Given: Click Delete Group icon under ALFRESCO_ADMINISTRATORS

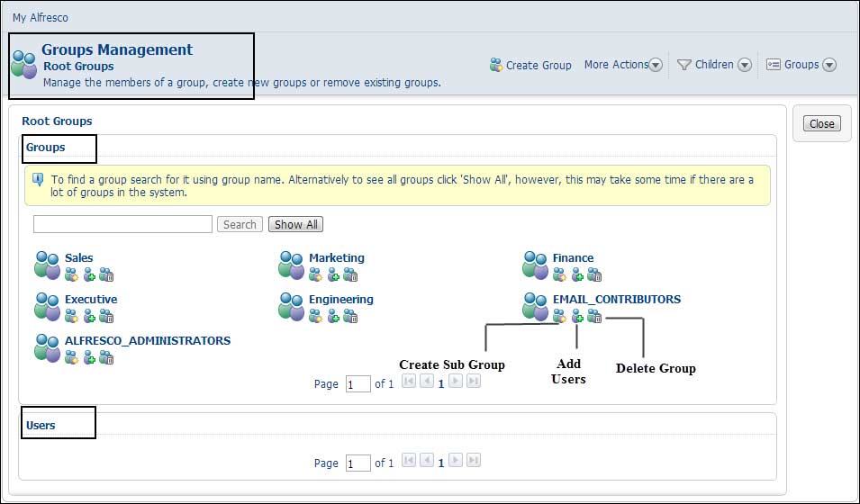Looking at the screenshot, I should pos(106,358).
